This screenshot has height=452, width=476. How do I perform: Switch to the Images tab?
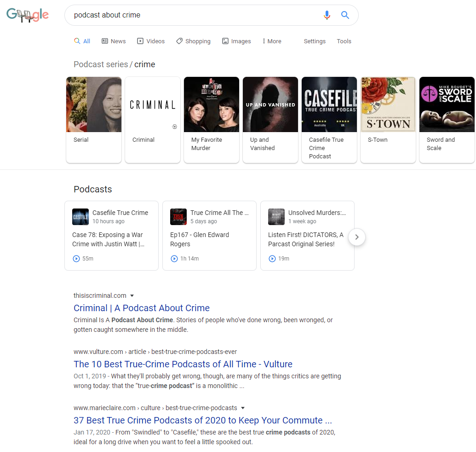pos(236,41)
